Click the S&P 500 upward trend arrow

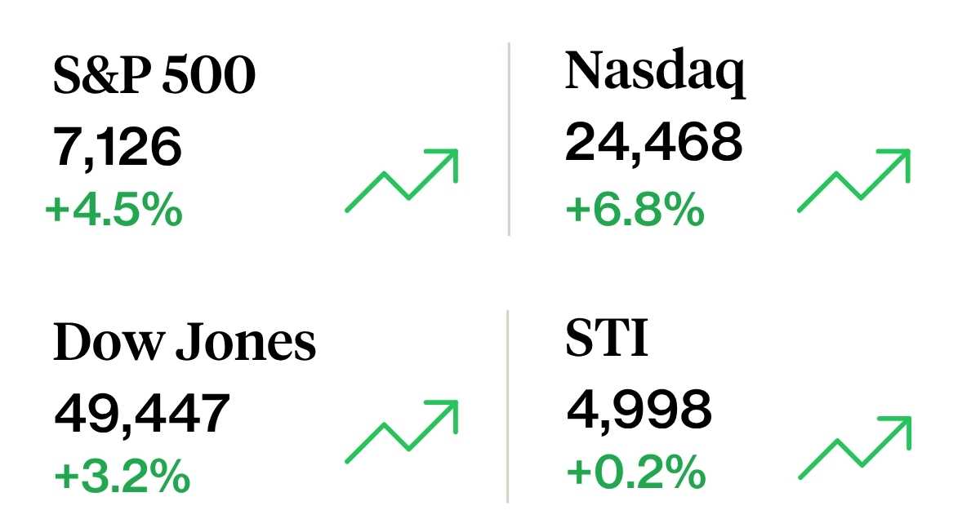click(x=402, y=180)
